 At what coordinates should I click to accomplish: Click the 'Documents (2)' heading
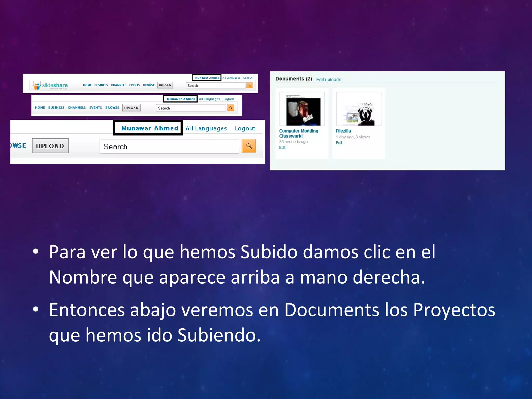pos(294,79)
